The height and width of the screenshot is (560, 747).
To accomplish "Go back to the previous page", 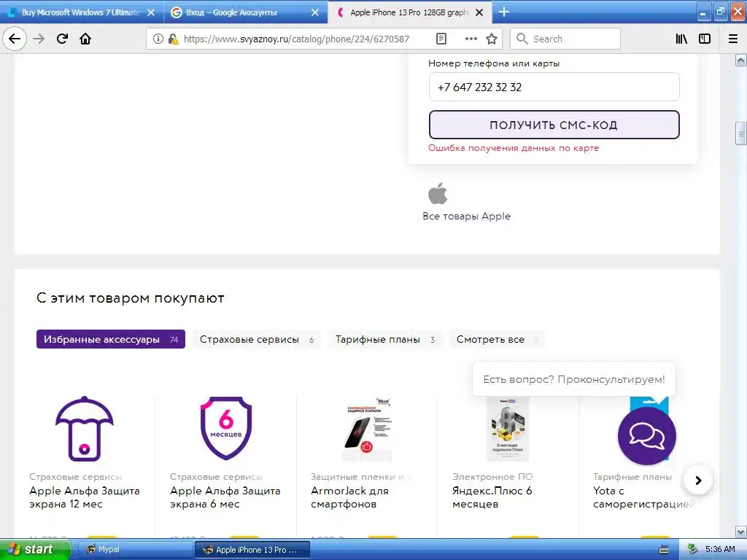I will tap(15, 39).
